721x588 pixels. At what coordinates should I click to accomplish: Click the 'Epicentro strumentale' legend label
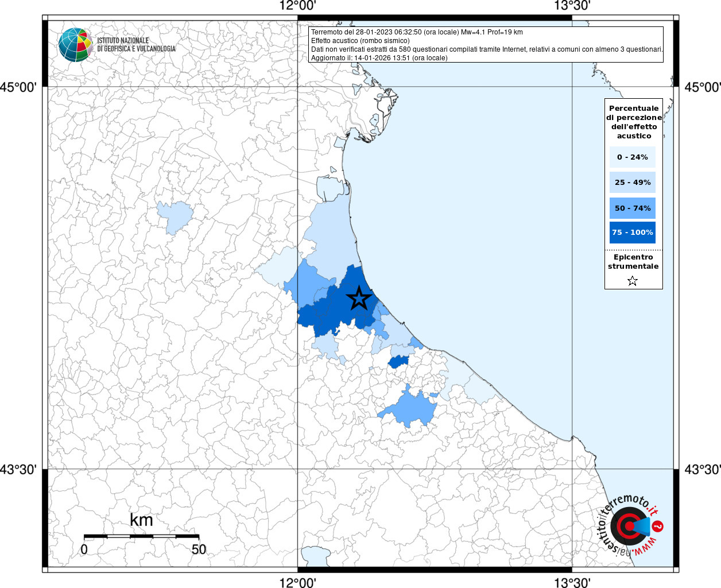(633, 262)
